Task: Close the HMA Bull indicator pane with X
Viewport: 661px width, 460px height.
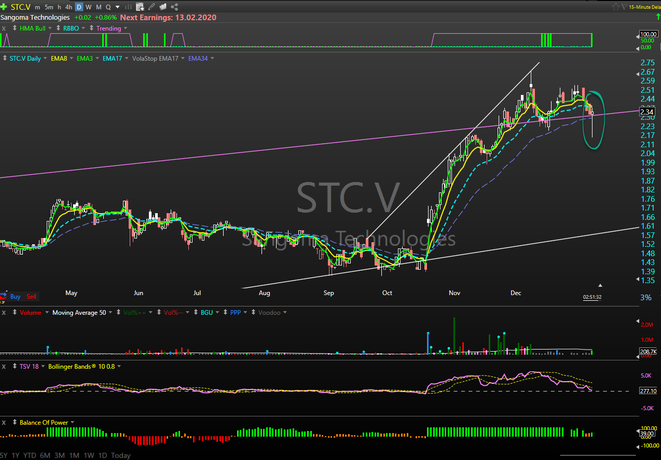Action: tap(3, 28)
